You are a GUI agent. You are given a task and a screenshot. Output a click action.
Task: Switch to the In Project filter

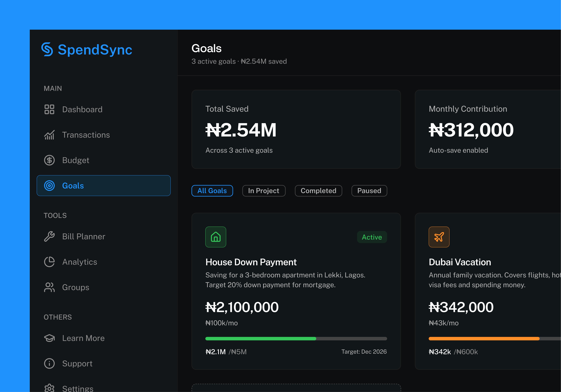click(x=264, y=191)
